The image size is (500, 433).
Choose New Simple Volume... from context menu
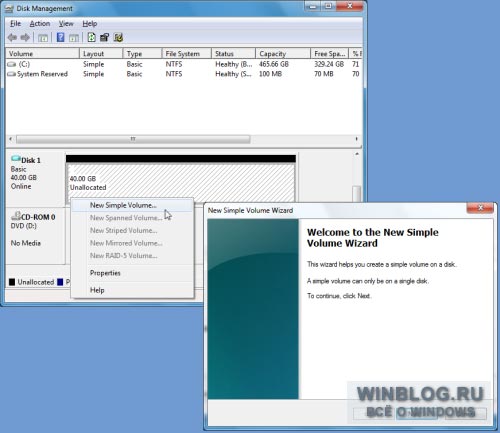pyautogui.click(x=132, y=205)
